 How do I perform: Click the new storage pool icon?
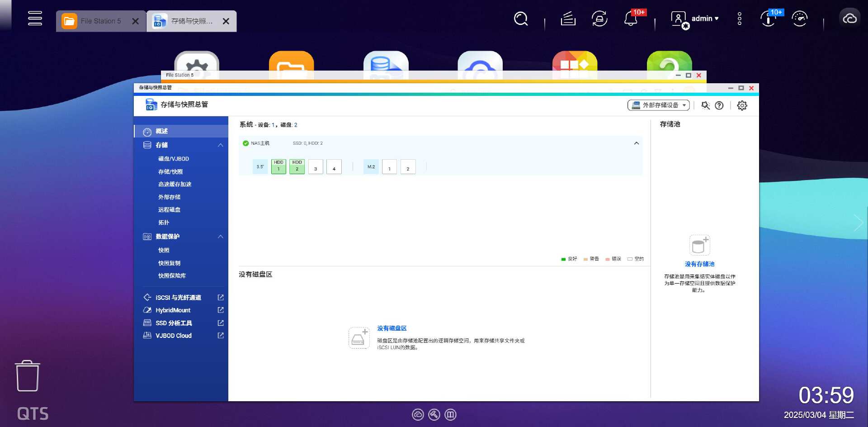[x=700, y=245]
